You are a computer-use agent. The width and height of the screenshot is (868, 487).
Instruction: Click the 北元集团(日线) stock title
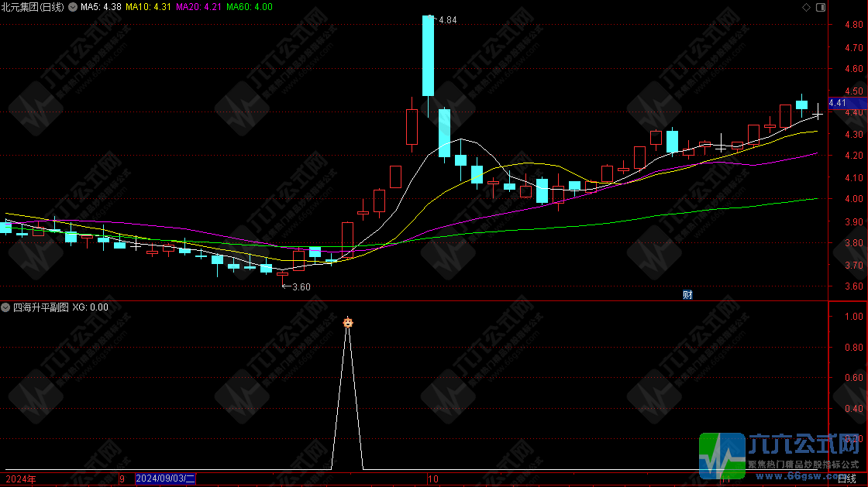pos(33,7)
